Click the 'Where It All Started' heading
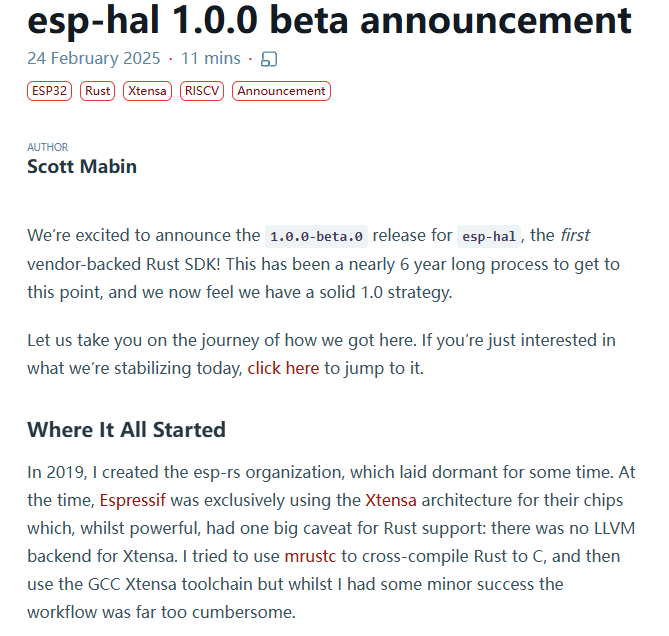 tap(126, 430)
